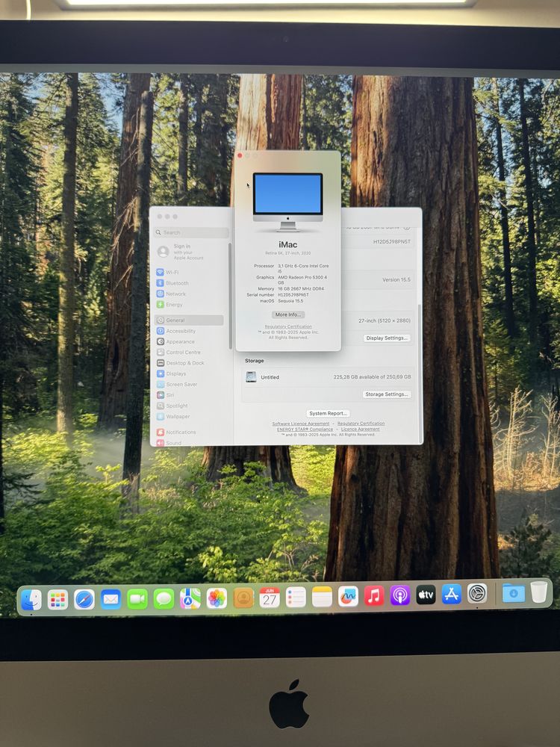The width and height of the screenshot is (560, 747).
Task: Open Licence Agreement link in Settings footer
Action: point(361,430)
